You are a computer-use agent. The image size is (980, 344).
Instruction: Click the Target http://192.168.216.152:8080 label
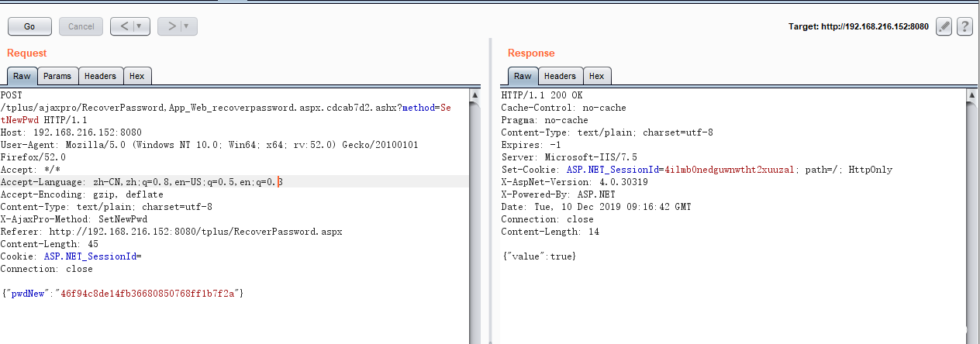coord(858,26)
